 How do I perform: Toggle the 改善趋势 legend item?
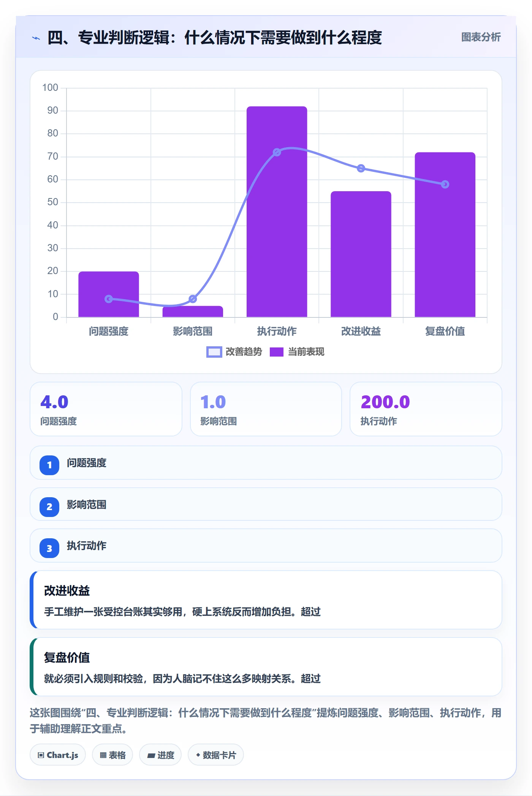tap(234, 352)
